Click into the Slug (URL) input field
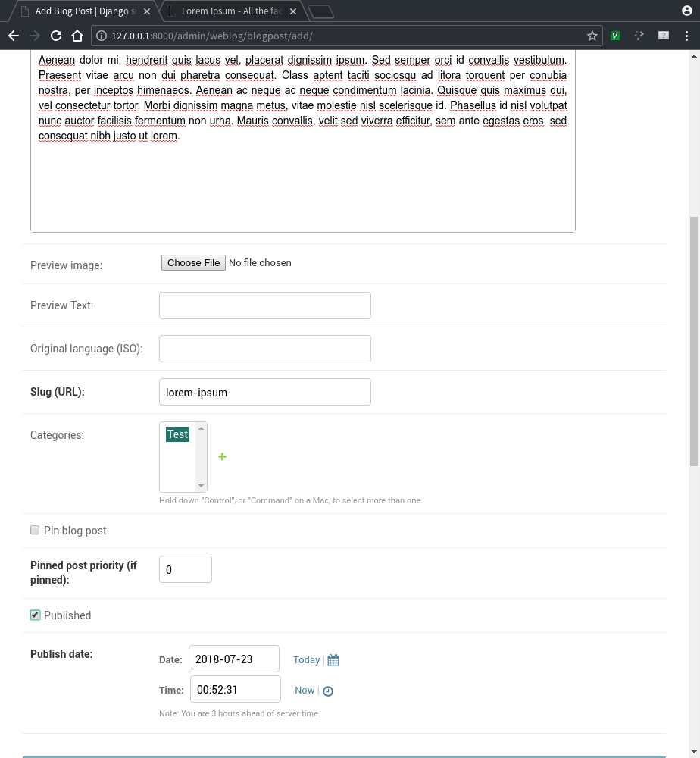The height and width of the screenshot is (758, 700). tap(265, 392)
